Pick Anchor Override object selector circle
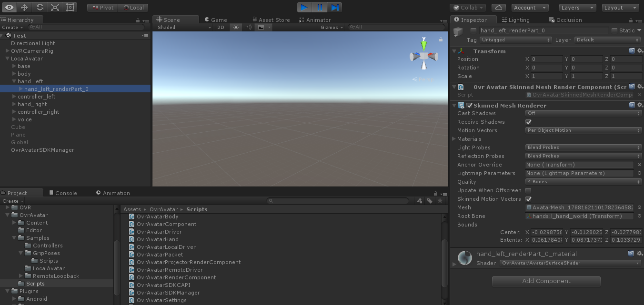This screenshot has width=644, height=305. coord(639,165)
